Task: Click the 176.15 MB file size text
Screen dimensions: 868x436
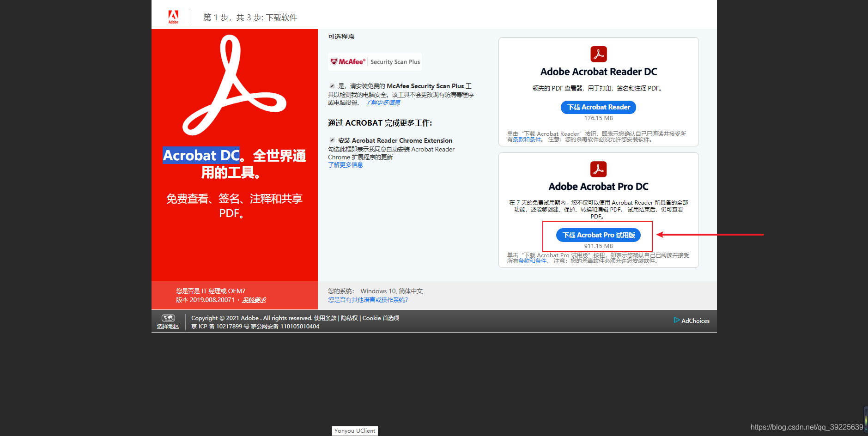Action: (x=599, y=118)
